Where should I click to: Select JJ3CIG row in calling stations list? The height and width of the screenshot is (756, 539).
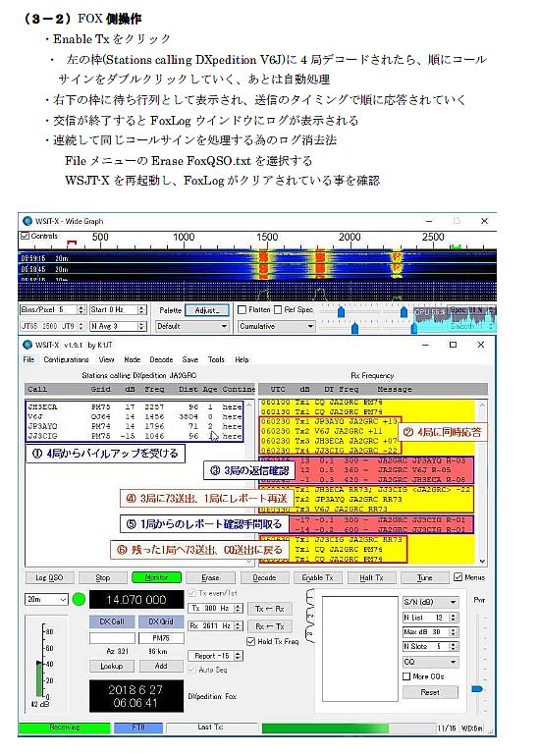[x=135, y=436]
